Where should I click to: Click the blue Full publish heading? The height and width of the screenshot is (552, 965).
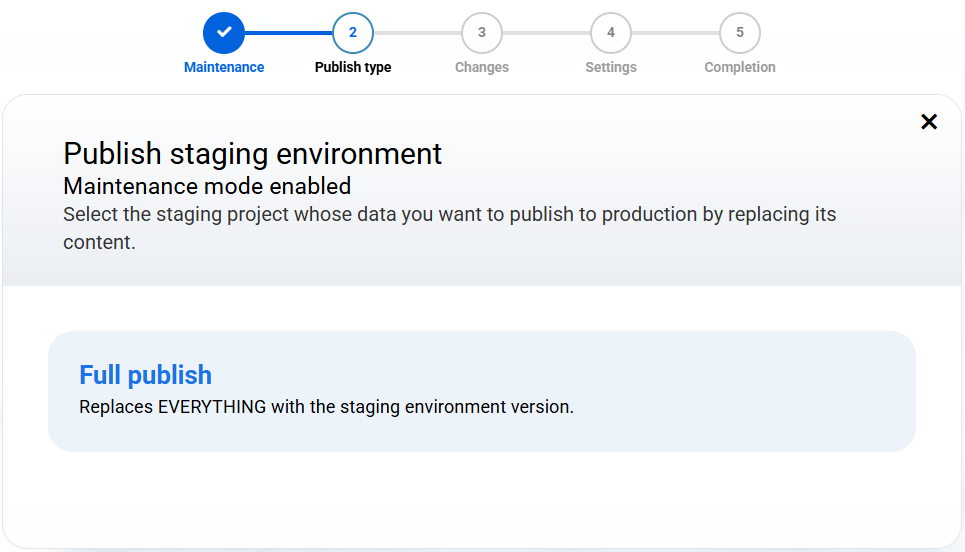click(x=146, y=375)
